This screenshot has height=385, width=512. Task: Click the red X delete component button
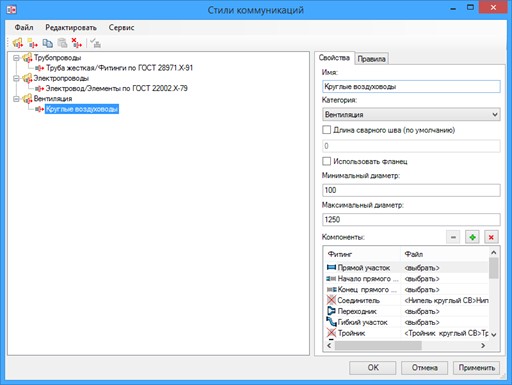(491, 237)
